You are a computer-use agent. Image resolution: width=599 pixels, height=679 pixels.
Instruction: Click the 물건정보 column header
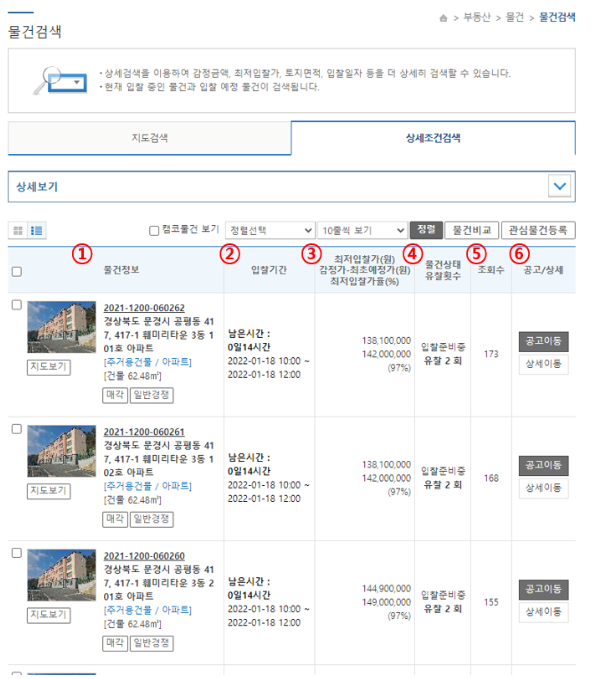121,270
